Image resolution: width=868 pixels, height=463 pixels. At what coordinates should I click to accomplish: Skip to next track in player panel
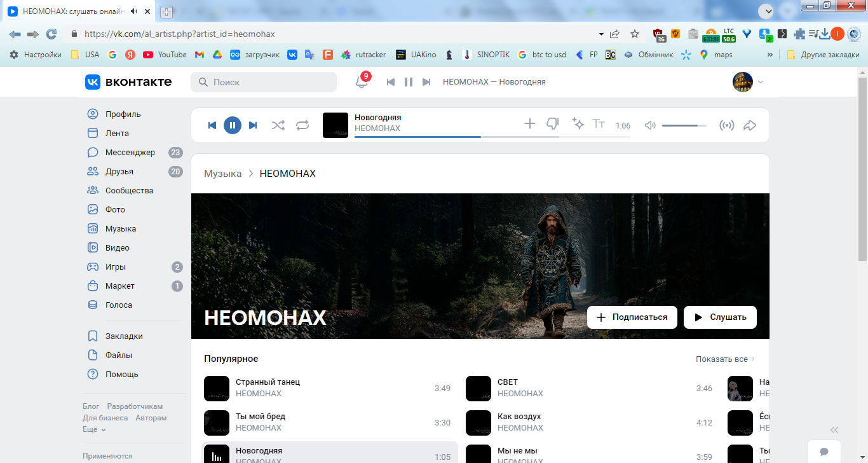[253, 125]
